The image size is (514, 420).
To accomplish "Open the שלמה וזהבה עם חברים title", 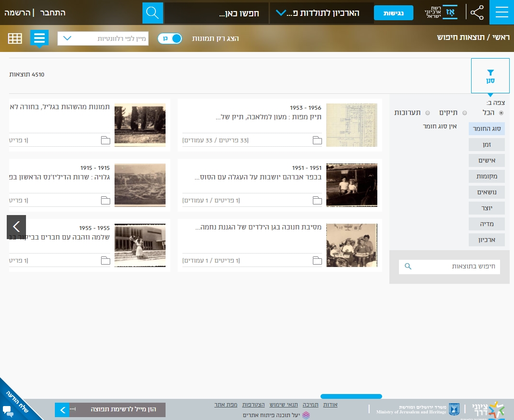I will [x=59, y=237].
